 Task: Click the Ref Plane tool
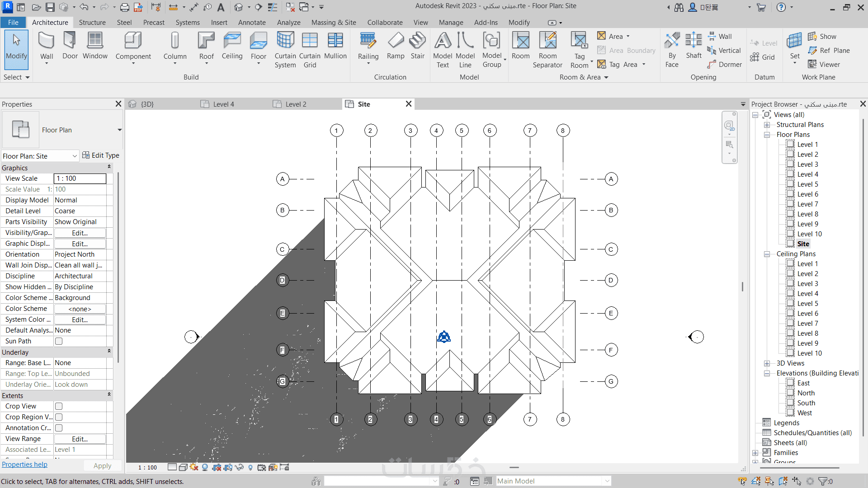tap(829, 51)
